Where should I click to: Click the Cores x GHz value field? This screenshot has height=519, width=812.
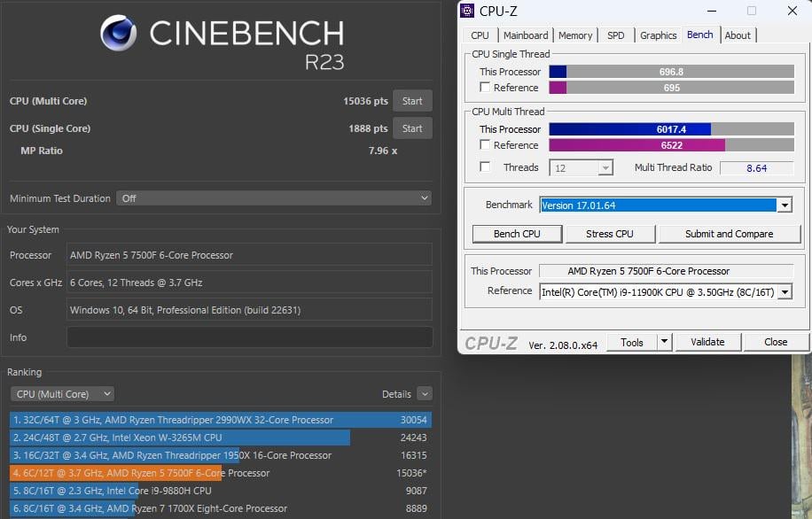tap(250, 283)
